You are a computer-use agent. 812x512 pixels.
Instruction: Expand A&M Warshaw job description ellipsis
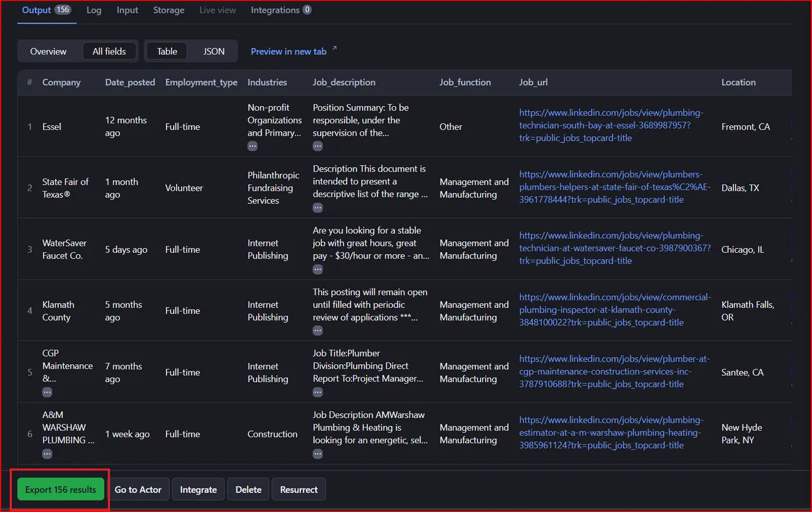click(318, 453)
